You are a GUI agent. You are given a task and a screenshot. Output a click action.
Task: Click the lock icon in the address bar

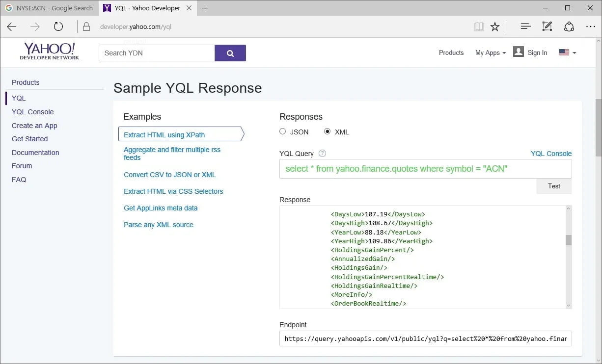86,26
